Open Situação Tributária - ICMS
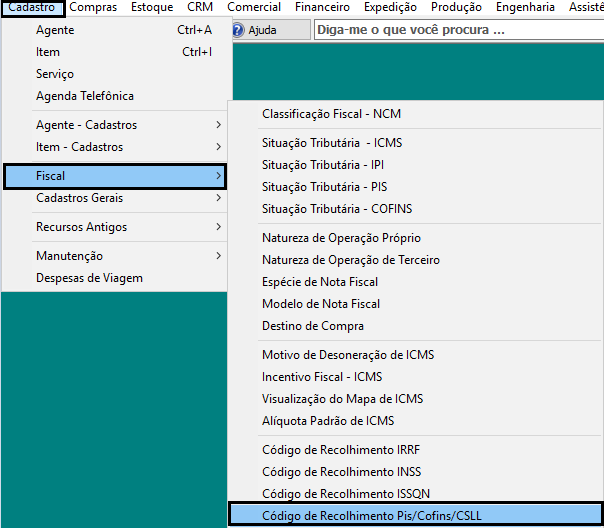605x528 pixels. click(416, 143)
